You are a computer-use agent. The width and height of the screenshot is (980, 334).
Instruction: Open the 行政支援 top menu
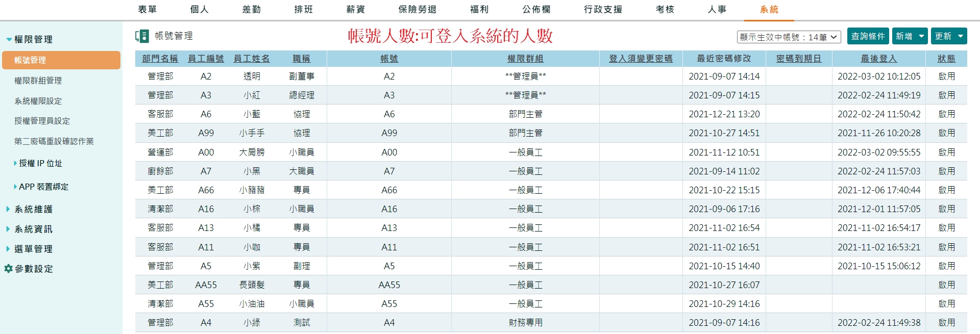click(603, 9)
